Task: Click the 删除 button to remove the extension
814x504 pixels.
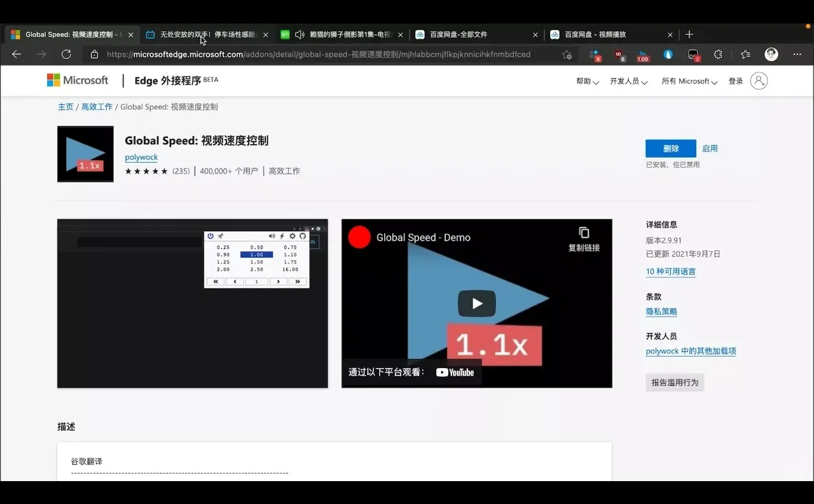Action: [x=670, y=147]
